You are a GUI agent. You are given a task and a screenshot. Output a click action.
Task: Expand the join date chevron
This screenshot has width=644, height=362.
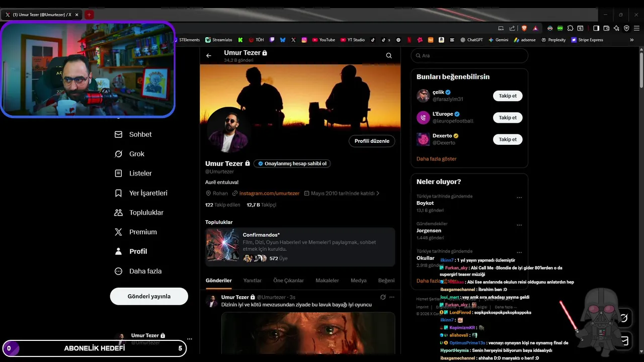tap(378, 193)
